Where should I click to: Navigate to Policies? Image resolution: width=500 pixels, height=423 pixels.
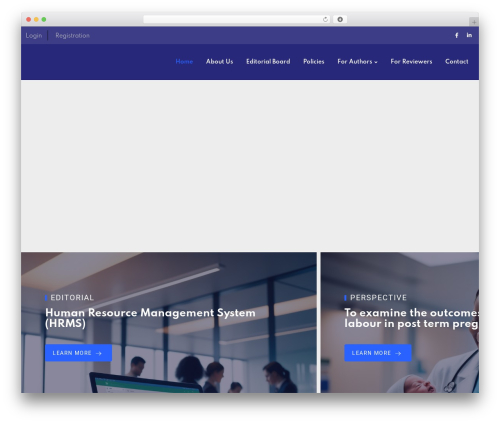[314, 62]
